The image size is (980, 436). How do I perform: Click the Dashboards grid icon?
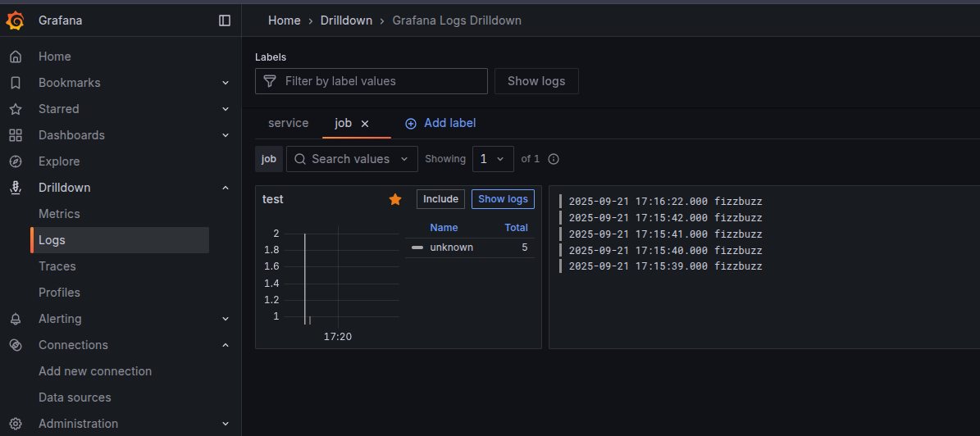click(x=16, y=135)
